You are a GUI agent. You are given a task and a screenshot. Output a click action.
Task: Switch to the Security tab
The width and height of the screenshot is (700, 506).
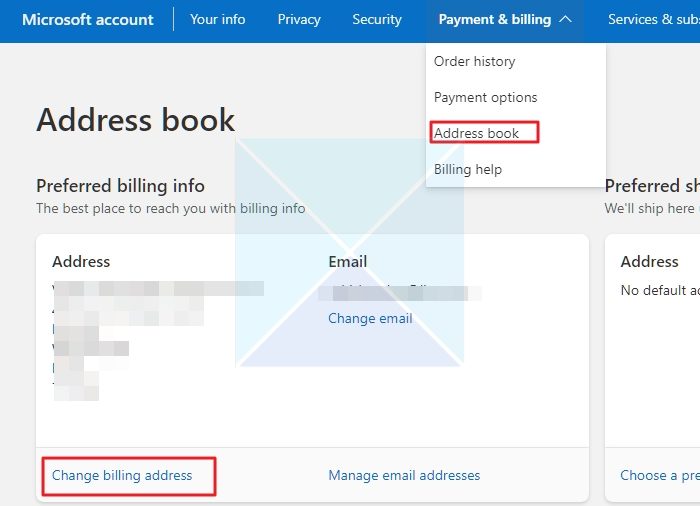point(376,20)
